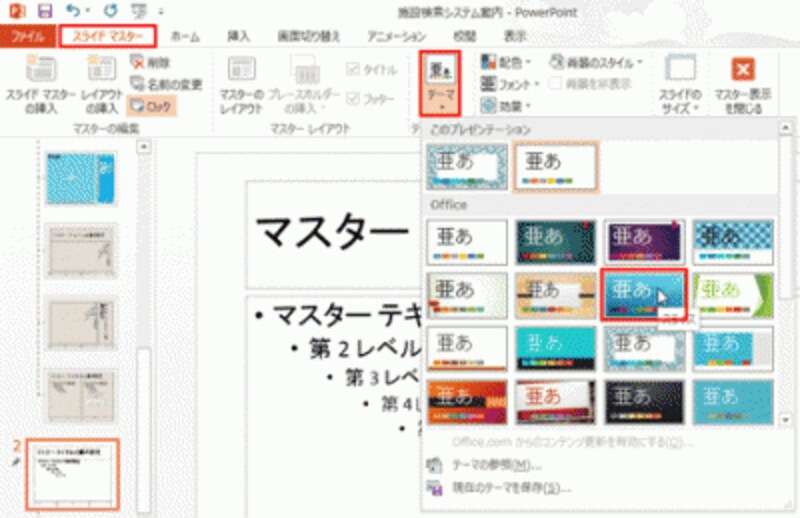Screen dimensions: 800x518
Task: Choose the tan banded theme thumbnail
Action: tap(555, 295)
